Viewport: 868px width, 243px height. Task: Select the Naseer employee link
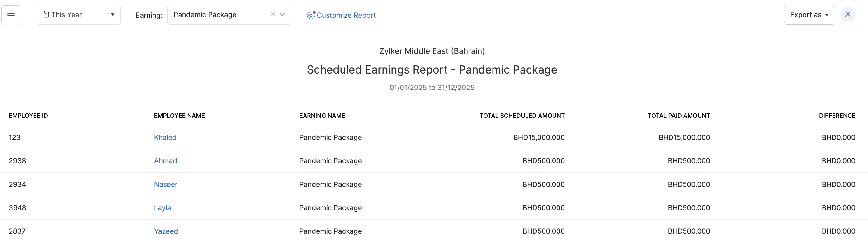pos(165,184)
